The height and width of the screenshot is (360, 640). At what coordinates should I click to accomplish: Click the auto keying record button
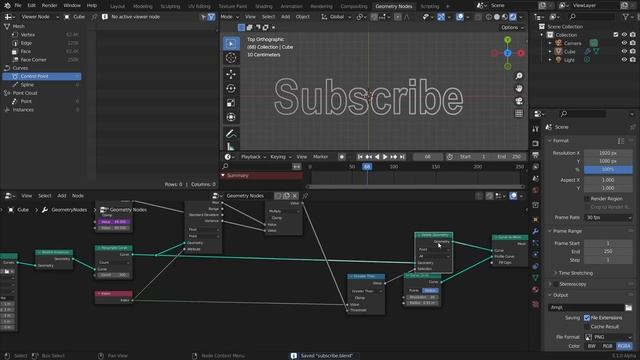coord(342,157)
